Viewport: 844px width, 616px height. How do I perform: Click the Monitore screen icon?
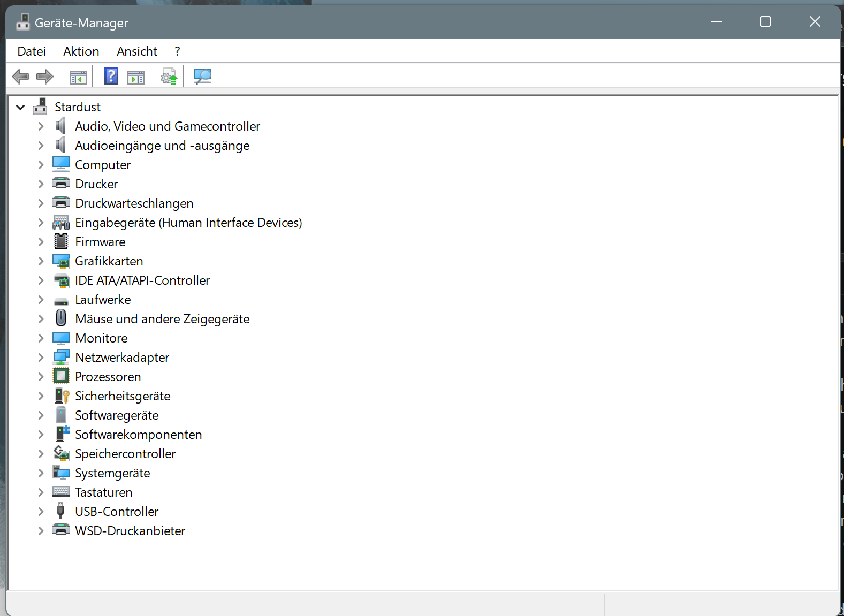click(61, 338)
